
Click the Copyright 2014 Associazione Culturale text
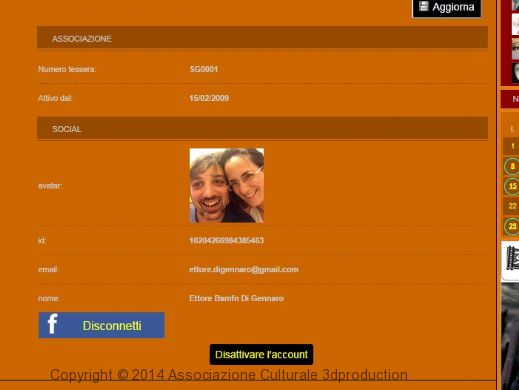(229, 375)
